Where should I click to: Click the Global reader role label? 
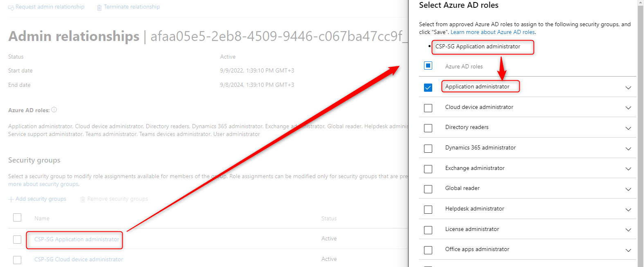tap(462, 188)
